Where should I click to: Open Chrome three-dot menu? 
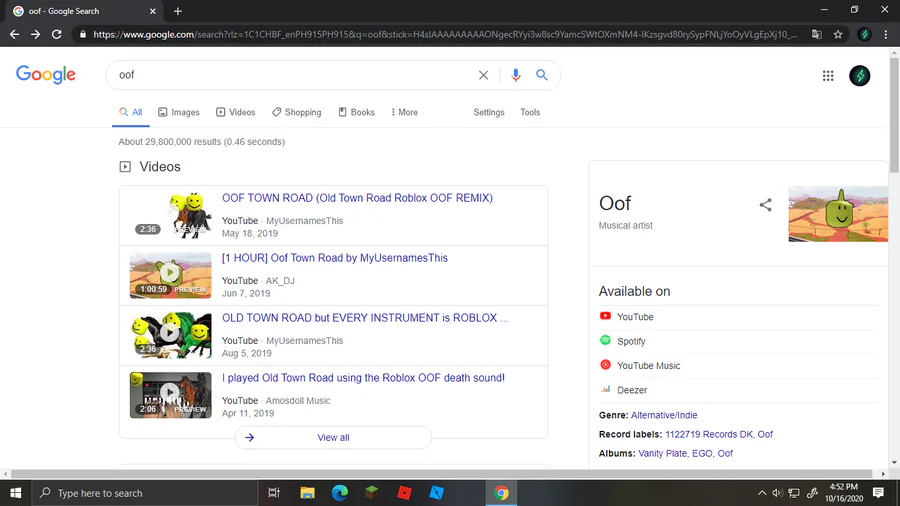[x=886, y=34]
